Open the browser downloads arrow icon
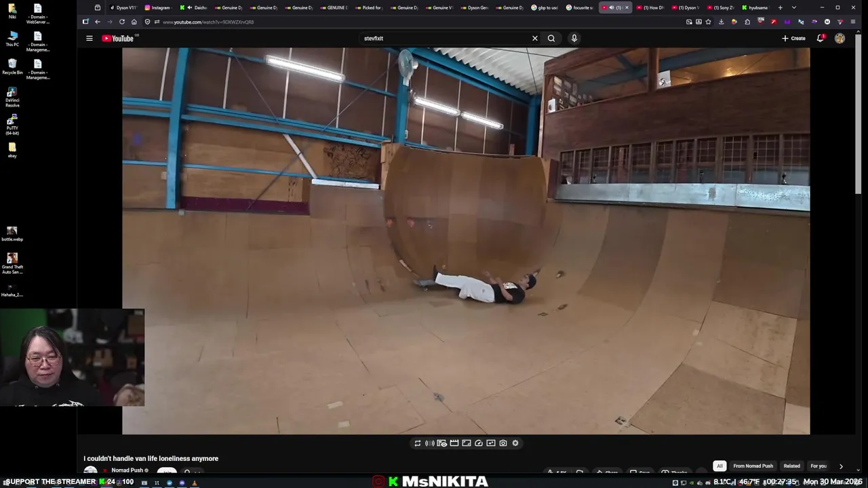Screen dimensions: 868x488 coord(721,22)
